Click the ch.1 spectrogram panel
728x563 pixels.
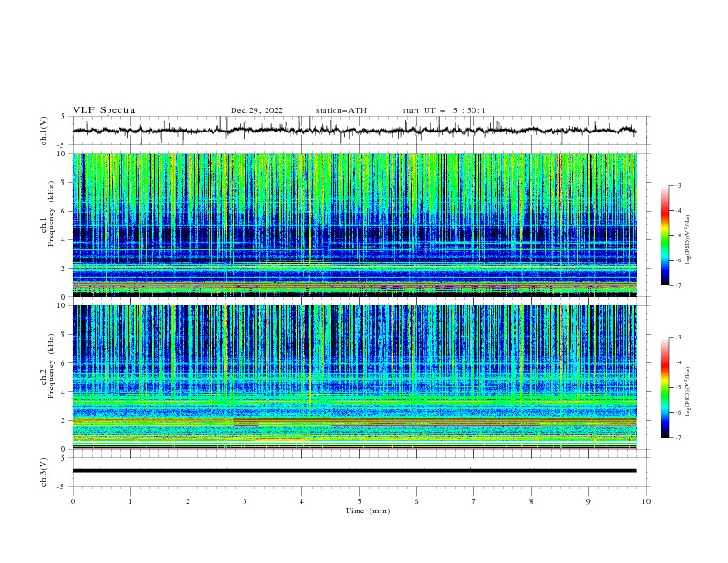click(x=355, y=224)
